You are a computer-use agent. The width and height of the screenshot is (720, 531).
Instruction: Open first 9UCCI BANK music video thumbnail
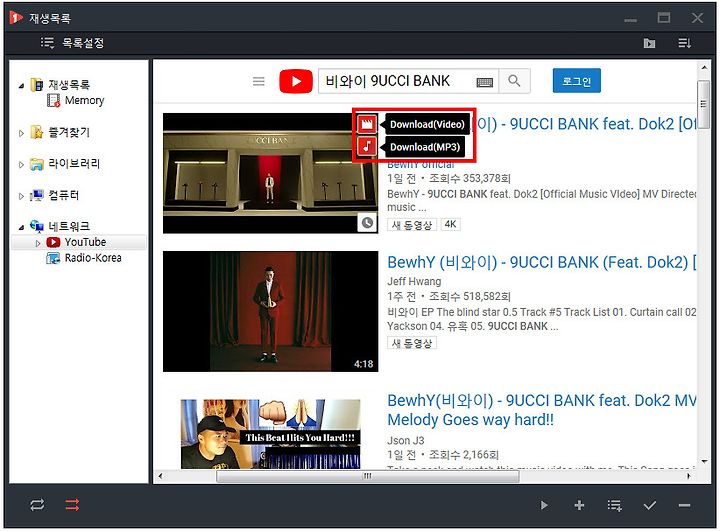click(x=270, y=173)
